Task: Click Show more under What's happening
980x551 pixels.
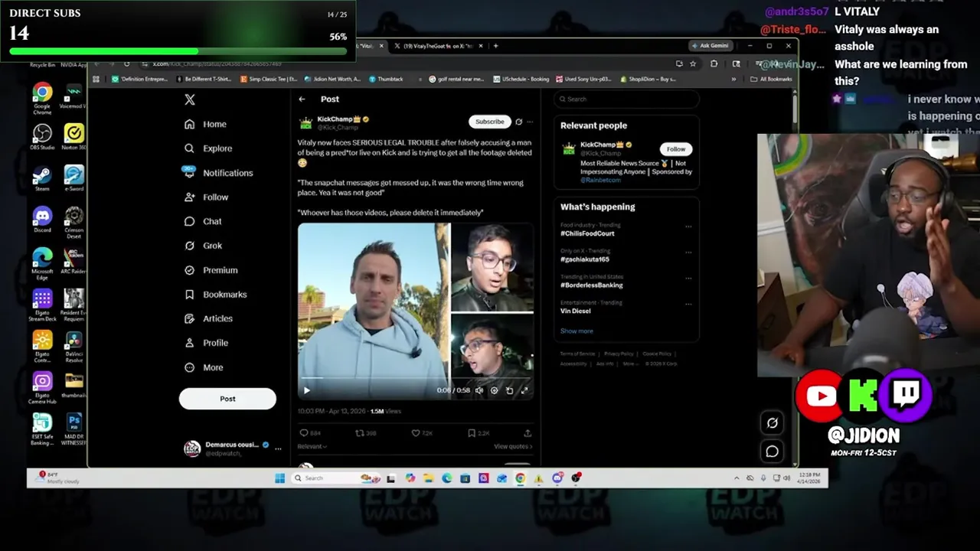Action: point(577,331)
